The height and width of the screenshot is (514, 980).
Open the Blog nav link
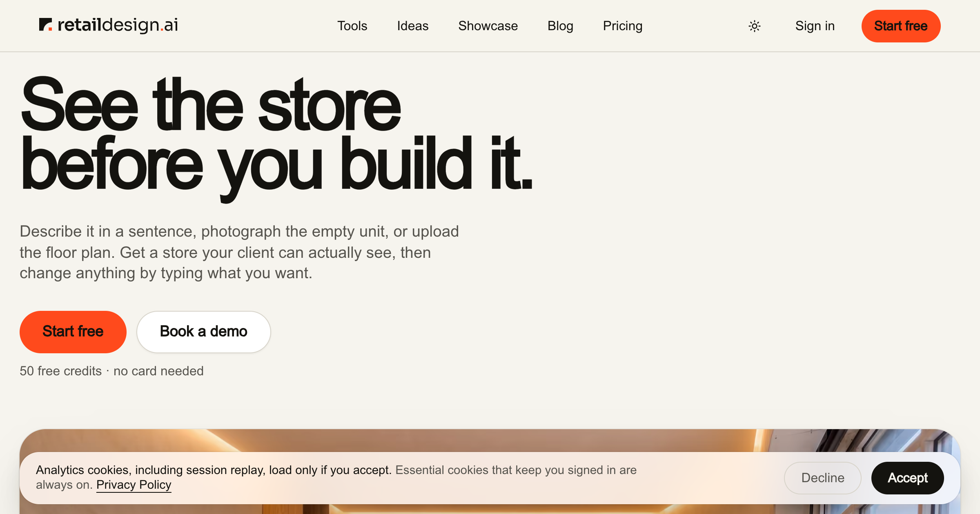click(x=560, y=26)
